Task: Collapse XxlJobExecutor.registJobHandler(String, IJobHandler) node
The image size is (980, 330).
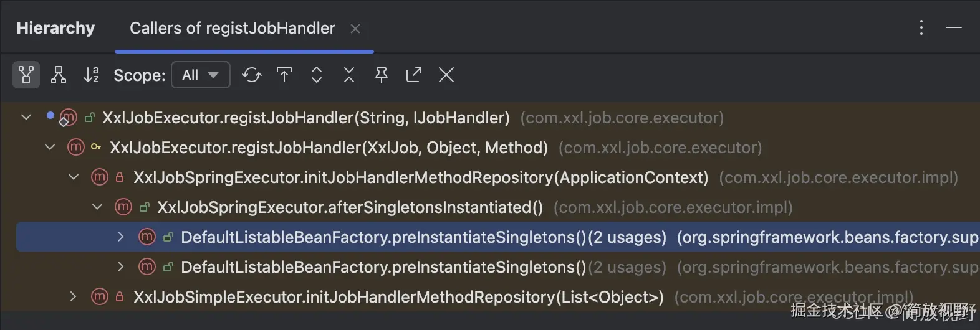Action: (26, 117)
